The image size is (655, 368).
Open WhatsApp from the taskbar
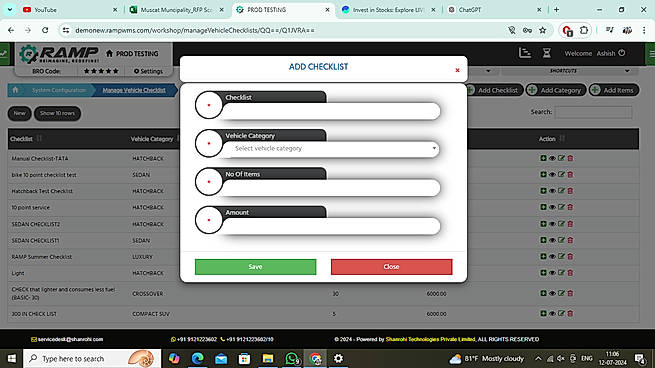click(x=292, y=358)
